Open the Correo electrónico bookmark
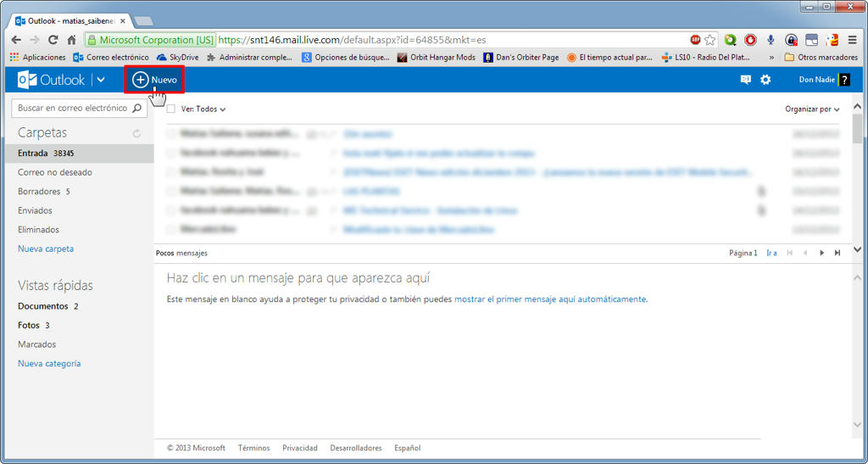Screen dimensions: 868x464 (111, 57)
